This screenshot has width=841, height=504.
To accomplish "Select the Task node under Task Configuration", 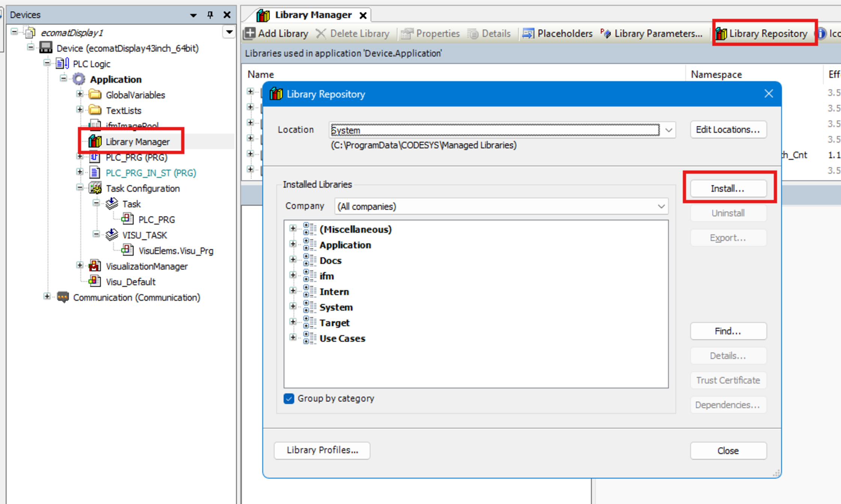I will (x=131, y=204).
